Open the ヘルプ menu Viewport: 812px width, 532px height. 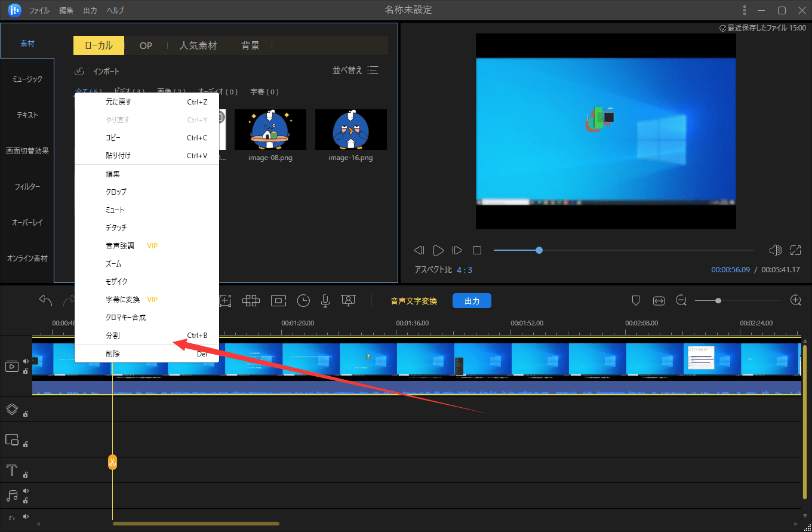pyautogui.click(x=116, y=11)
